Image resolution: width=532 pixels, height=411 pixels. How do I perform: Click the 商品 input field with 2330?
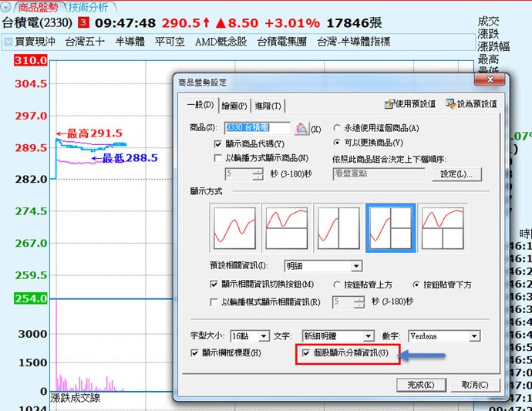tap(257, 128)
